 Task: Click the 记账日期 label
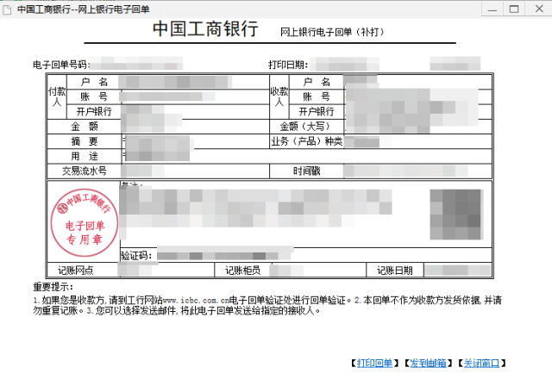[x=395, y=271]
